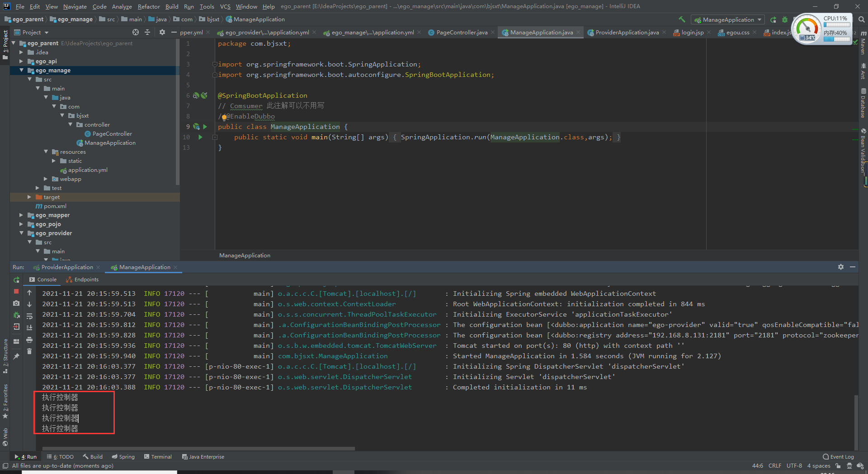Hide the Run tool window
Viewport: 868px width, 474px height.
tap(853, 267)
